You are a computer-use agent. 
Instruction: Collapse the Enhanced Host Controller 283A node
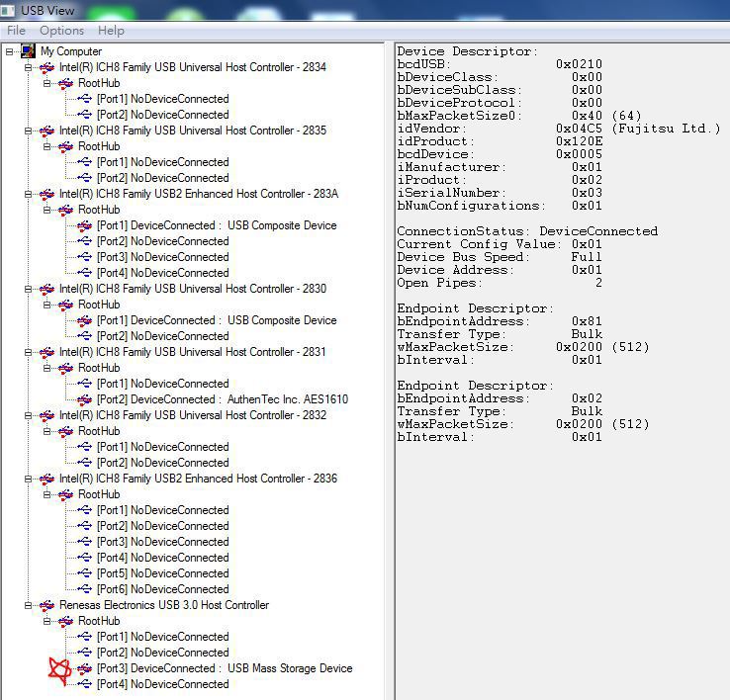pos(28,194)
